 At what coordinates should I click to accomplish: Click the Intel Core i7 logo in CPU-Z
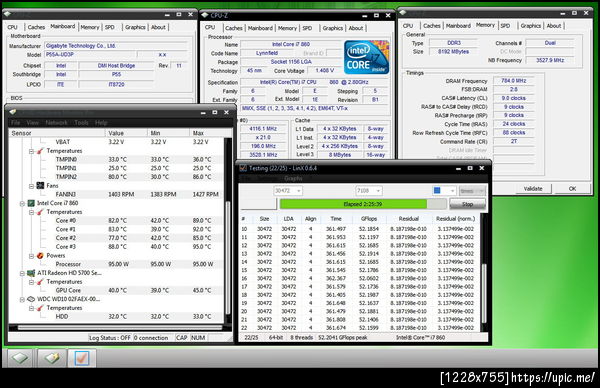tap(367, 57)
